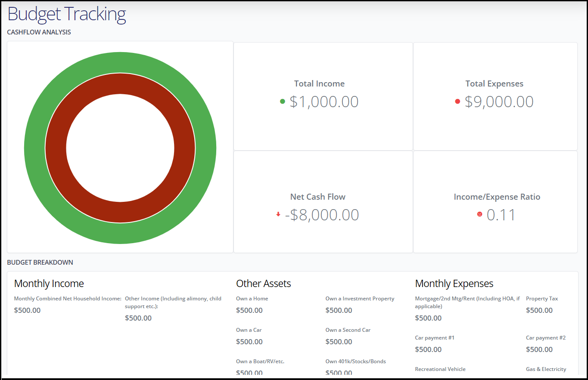Screen dimensions: 588x380
Task: Click the Net Cash Flow label
Action: coord(318,197)
